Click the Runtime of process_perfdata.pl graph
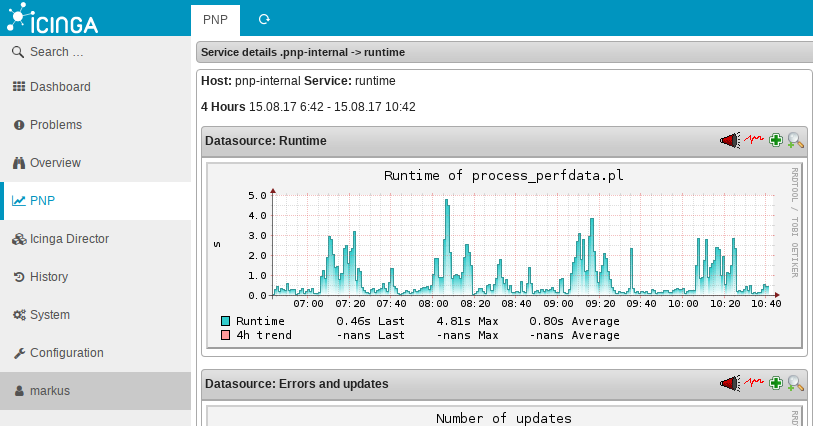Image resolution: width=813 pixels, height=426 pixels. [504, 255]
